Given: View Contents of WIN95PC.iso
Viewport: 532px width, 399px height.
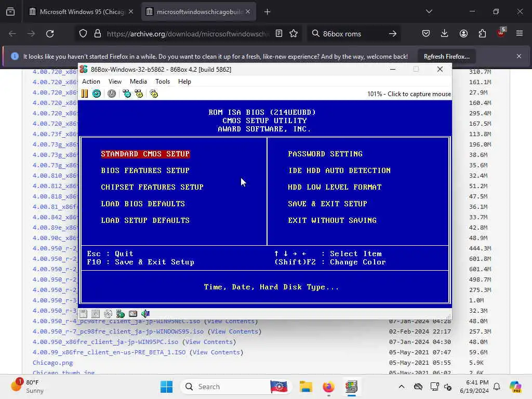Looking at the screenshot, I should tap(209, 342).
